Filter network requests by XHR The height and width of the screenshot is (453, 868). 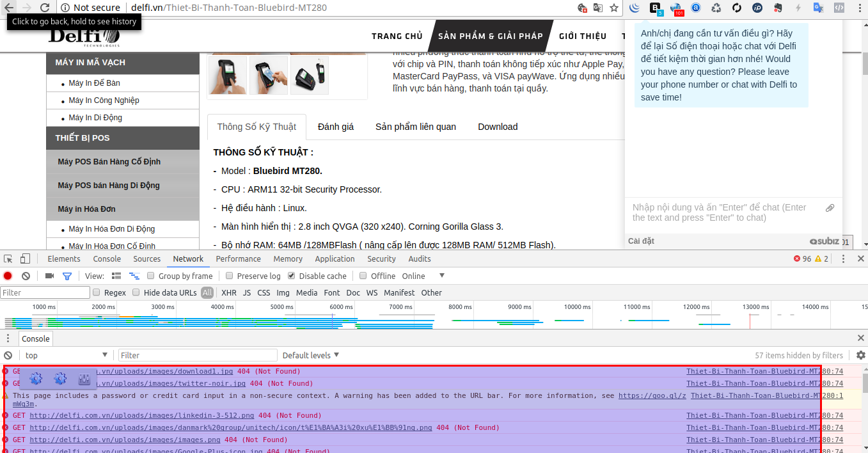click(229, 292)
